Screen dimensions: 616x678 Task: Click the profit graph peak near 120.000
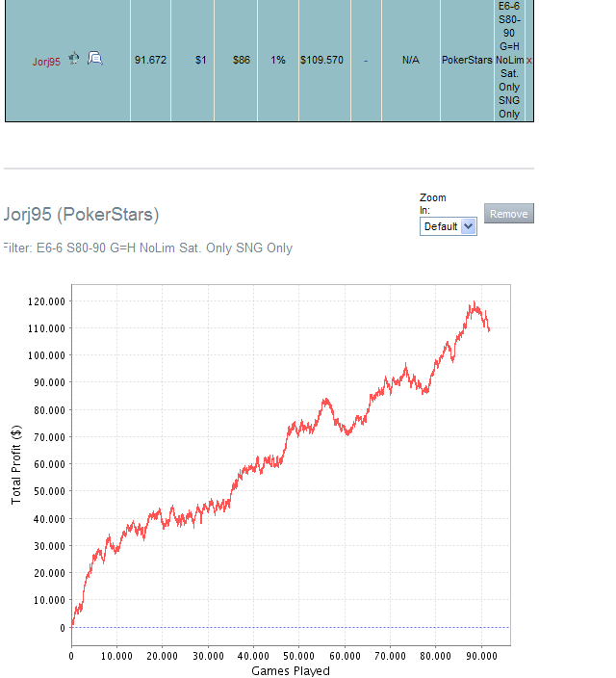tap(475, 302)
